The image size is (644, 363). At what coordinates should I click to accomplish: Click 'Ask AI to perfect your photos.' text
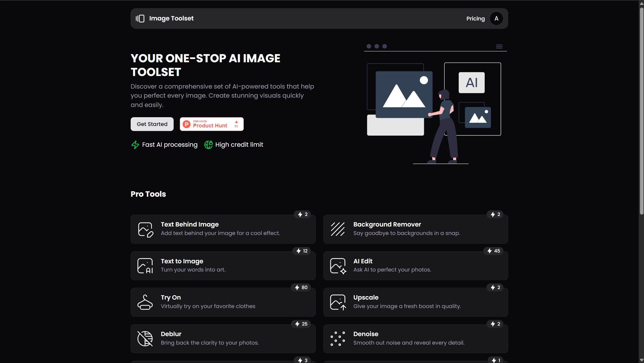pos(392,270)
